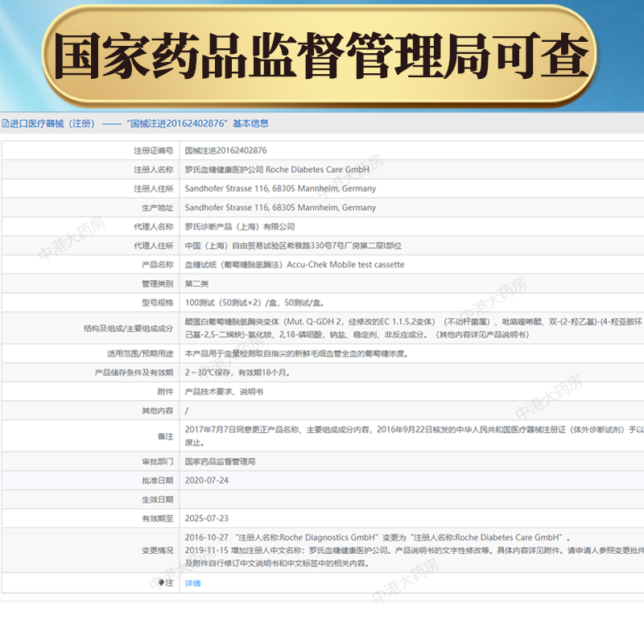Click the 审批部门 label

coord(158,461)
